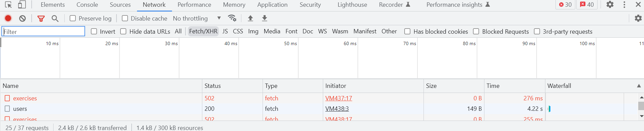
Task: Export HAR file with download arrow
Action: tap(265, 18)
